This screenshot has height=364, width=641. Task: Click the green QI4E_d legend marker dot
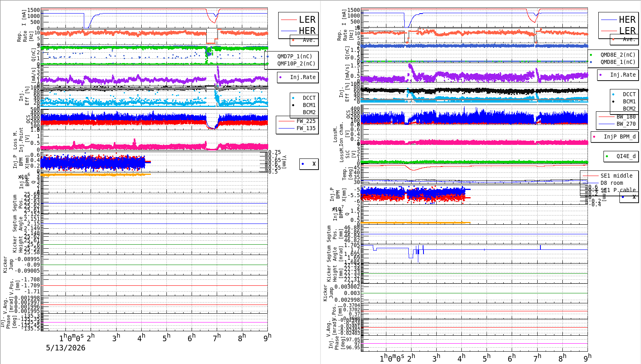(607, 156)
